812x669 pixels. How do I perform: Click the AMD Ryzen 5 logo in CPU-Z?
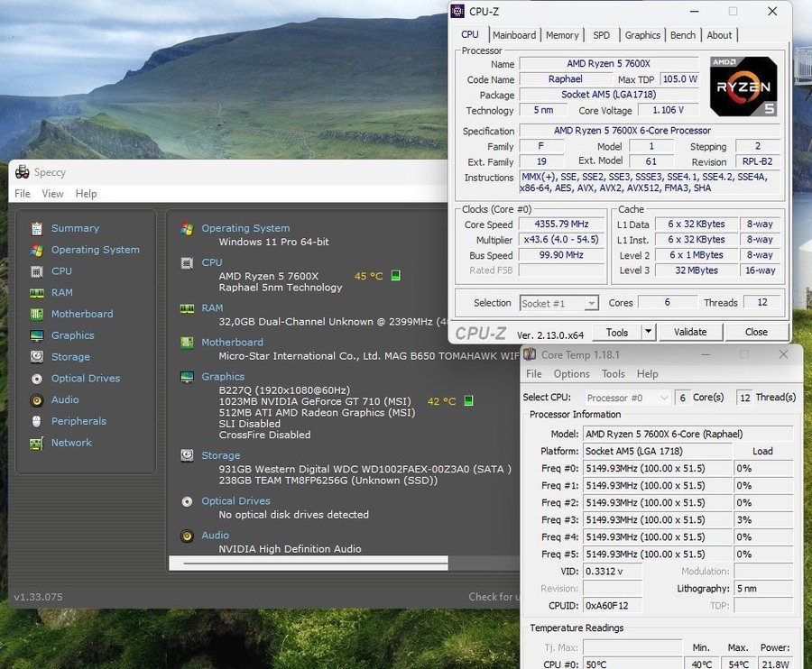point(743,87)
